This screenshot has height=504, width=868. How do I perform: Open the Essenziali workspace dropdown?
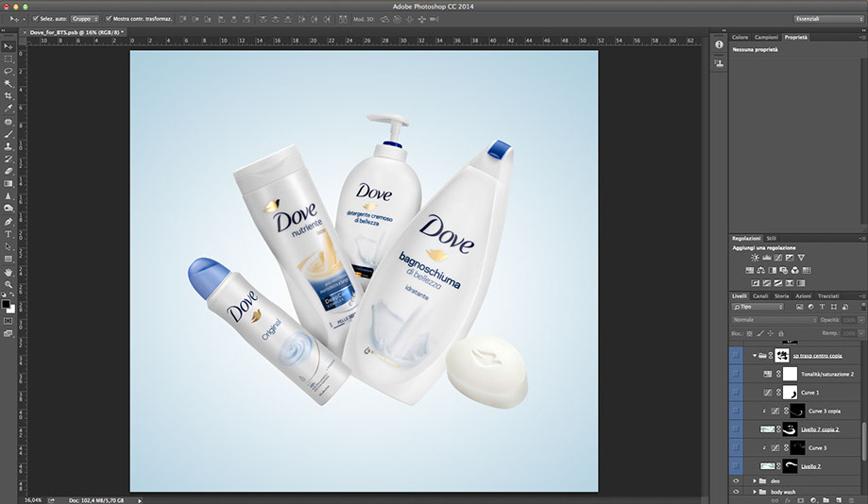coord(828,19)
